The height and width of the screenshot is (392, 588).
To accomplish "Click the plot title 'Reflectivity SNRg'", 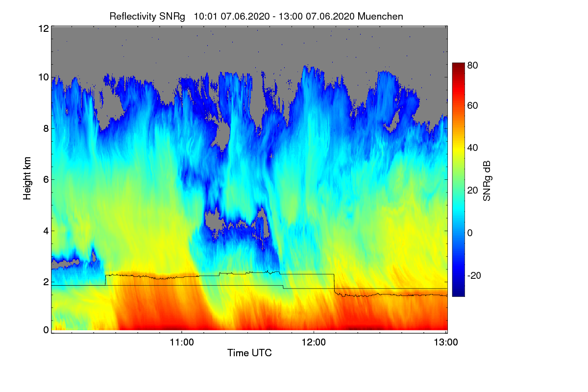I will pos(147,16).
